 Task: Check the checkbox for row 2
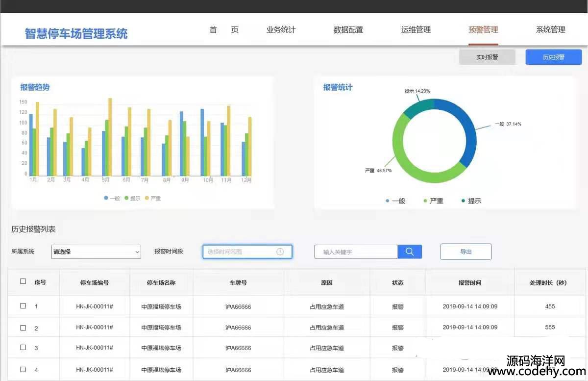click(x=23, y=327)
